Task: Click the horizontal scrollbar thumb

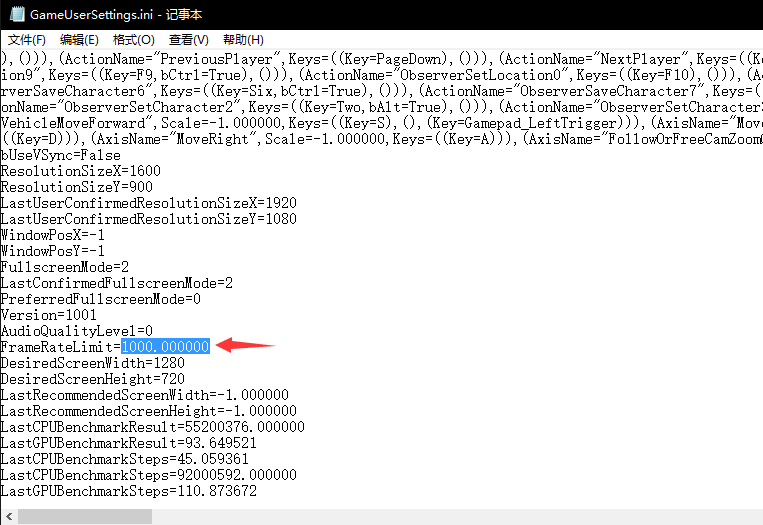Action: click(85, 517)
